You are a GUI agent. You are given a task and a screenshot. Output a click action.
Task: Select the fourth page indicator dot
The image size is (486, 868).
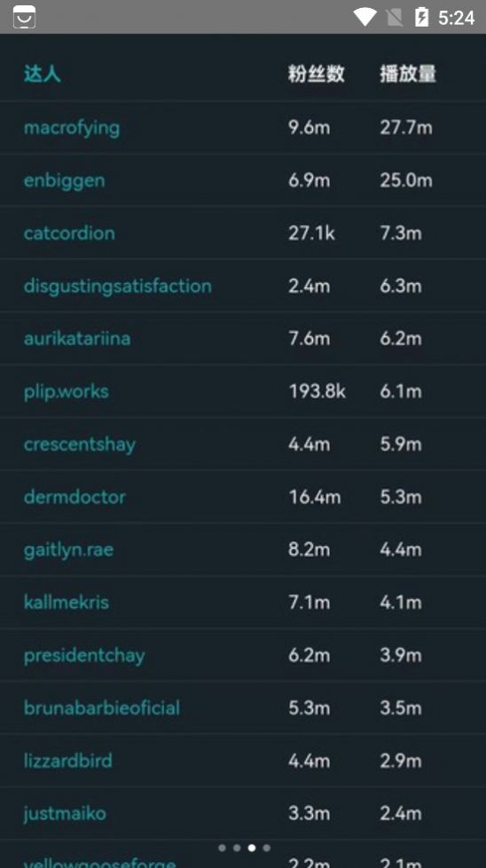266,848
